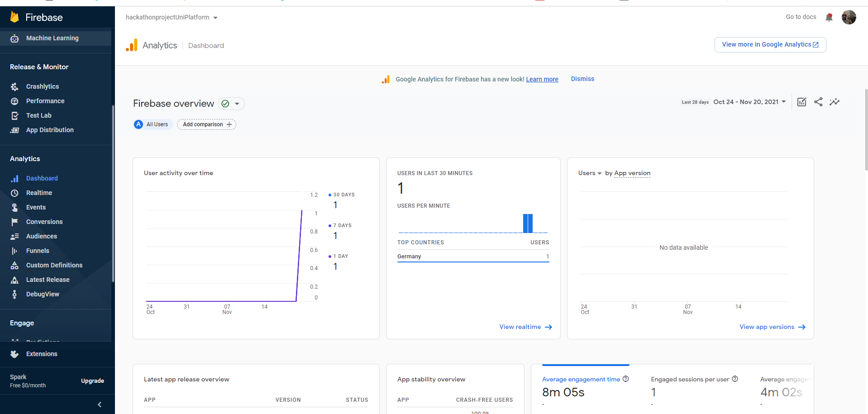Screen dimensions: 868x414
Task: Click the share report icon
Action: click(x=818, y=102)
